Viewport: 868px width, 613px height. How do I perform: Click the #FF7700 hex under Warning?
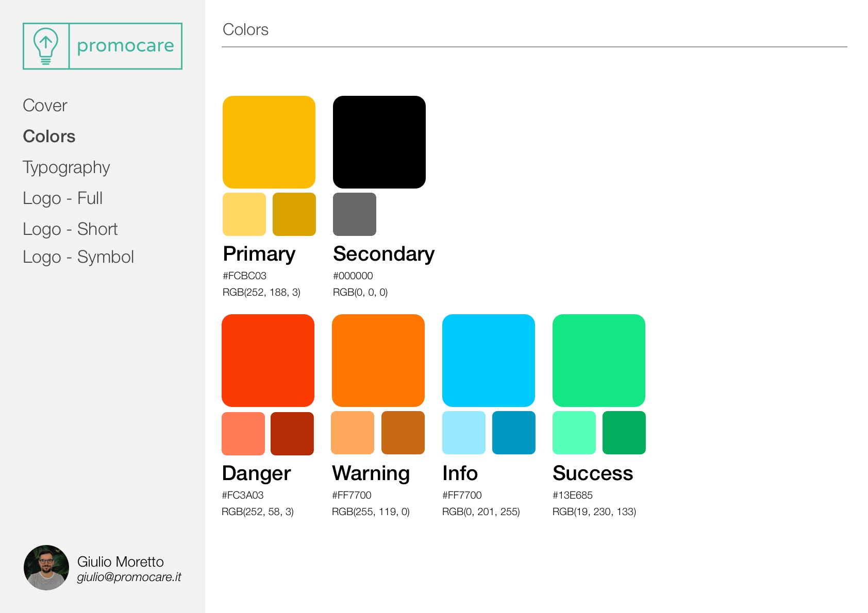point(352,495)
